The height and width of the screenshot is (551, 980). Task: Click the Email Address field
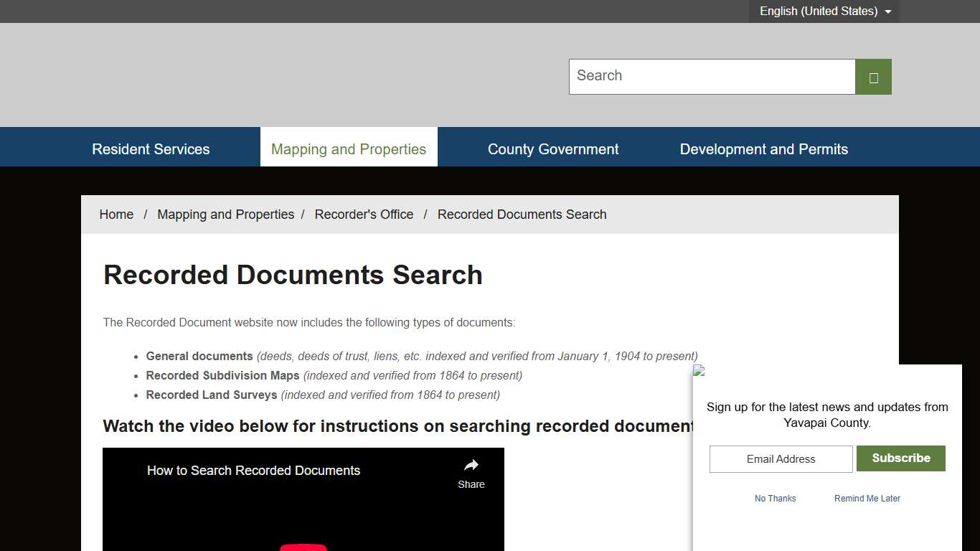point(781,458)
